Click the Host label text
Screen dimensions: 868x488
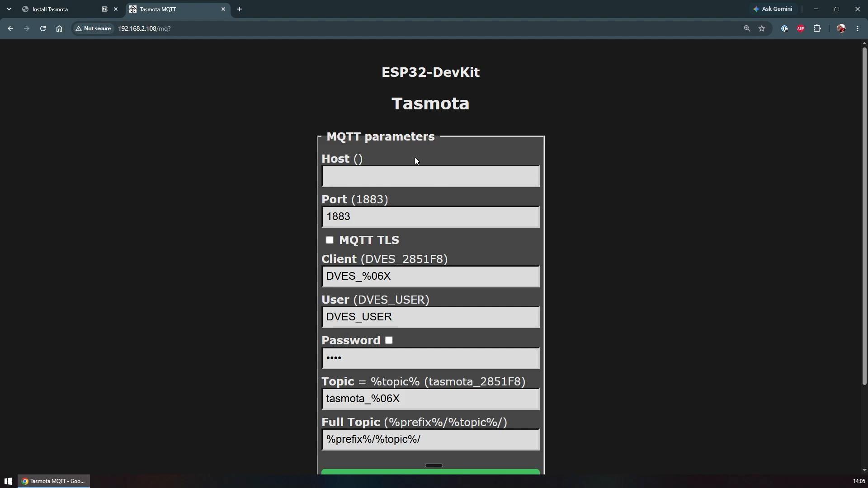click(x=335, y=159)
